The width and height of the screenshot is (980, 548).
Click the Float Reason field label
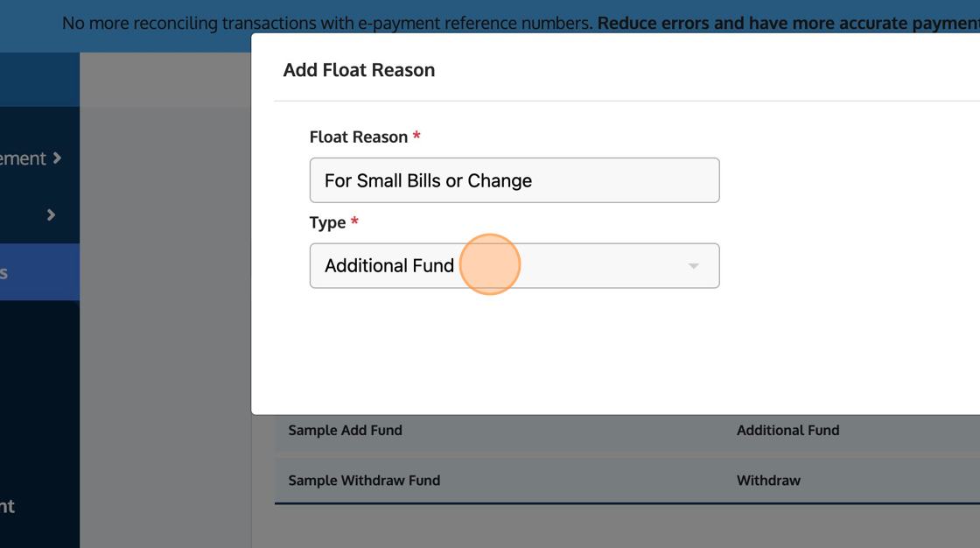pyautogui.click(x=359, y=137)
